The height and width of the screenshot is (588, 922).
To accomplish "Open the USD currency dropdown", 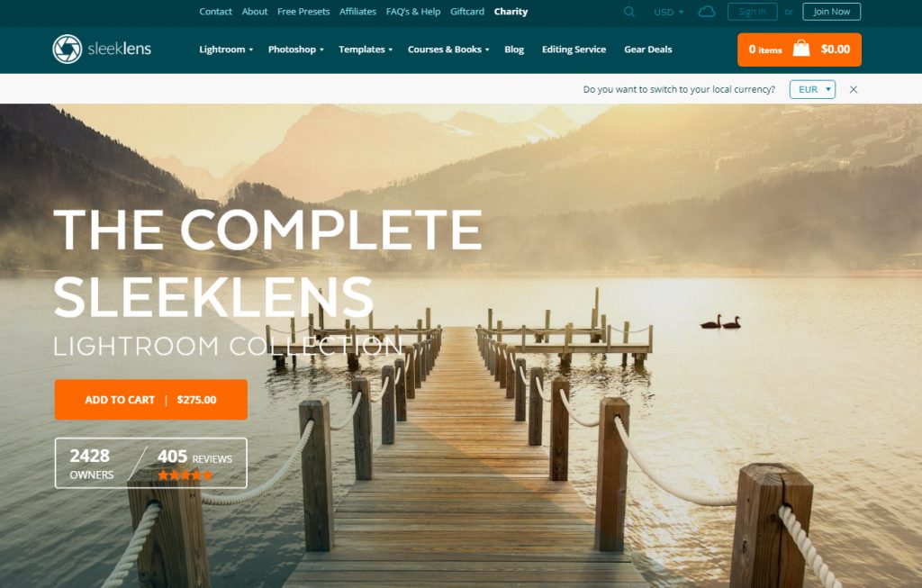I will click(x=669, y=12).
